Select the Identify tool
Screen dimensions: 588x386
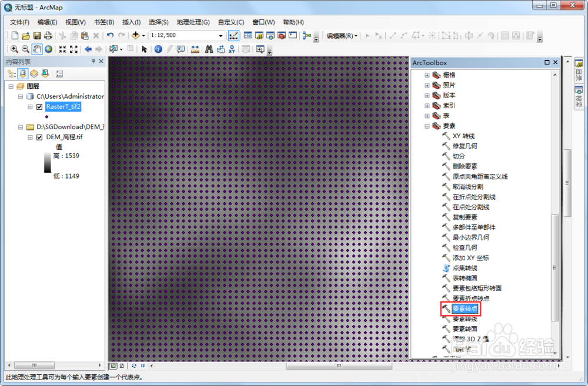coord(158,49)
